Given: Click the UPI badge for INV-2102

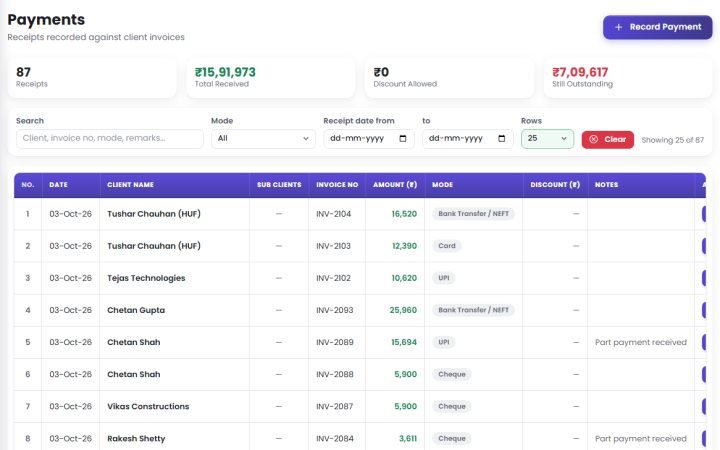Looking at the screenshot, I should coord(444,278).
